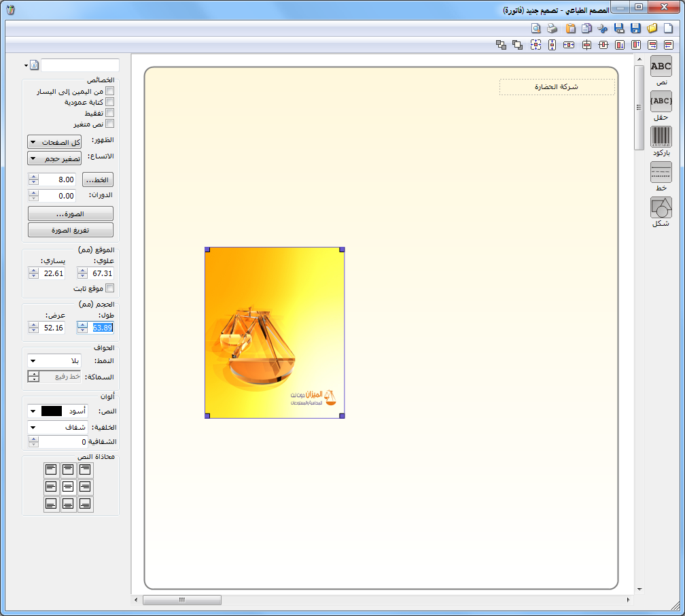Click الدوران rotation stepper beside 0.00
Viewport: 685px width, 616px height.
34,196
